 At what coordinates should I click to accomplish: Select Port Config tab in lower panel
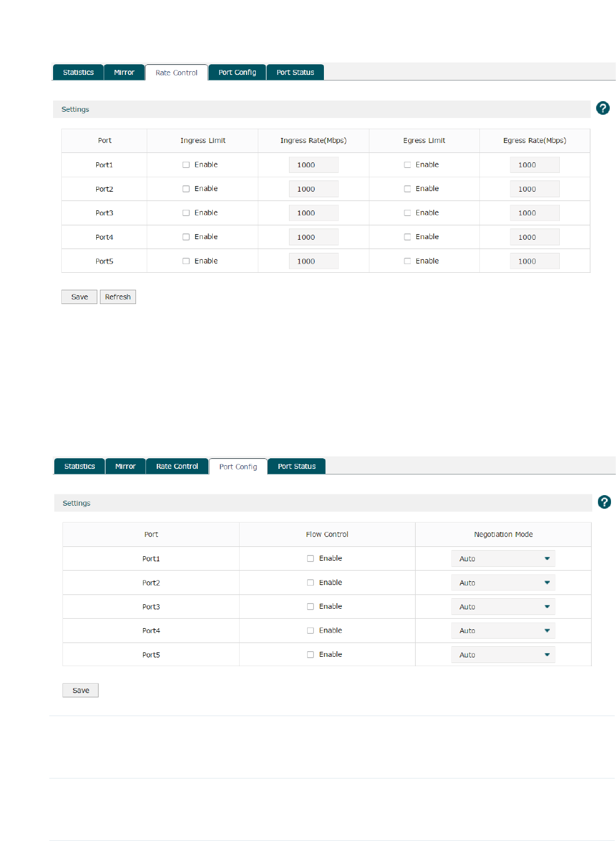coord(238,466)
